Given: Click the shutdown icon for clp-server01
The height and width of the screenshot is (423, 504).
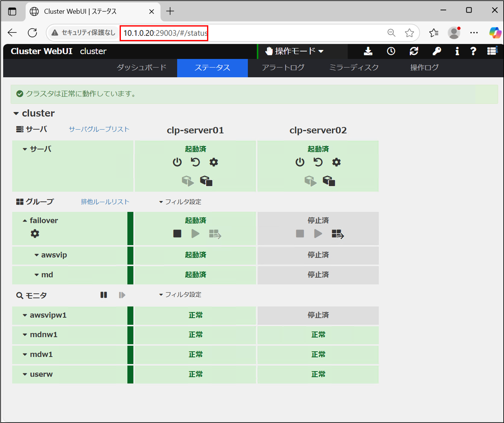Looking at the screenshot, I should pyautogui.click(x=177, y=162).
